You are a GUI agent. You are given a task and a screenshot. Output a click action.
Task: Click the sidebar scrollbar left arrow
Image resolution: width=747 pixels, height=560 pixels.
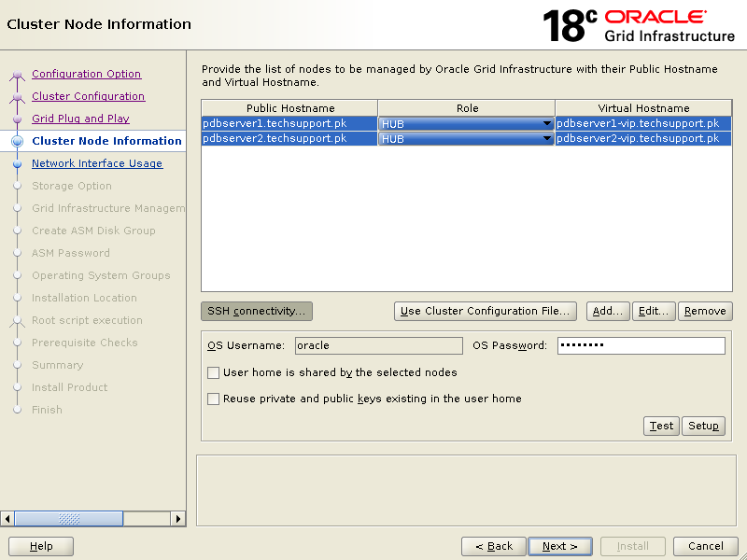[x=7, y=519]
